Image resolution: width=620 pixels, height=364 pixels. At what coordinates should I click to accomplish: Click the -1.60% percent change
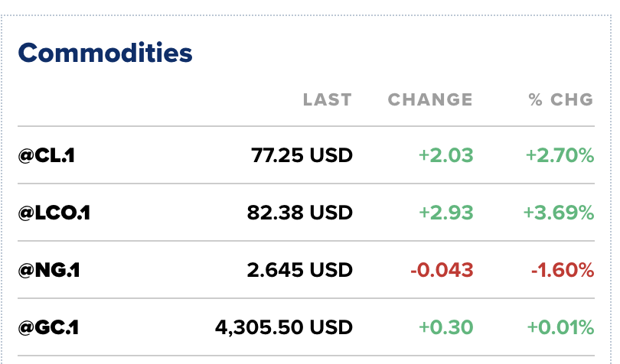[x=563, y=271]
